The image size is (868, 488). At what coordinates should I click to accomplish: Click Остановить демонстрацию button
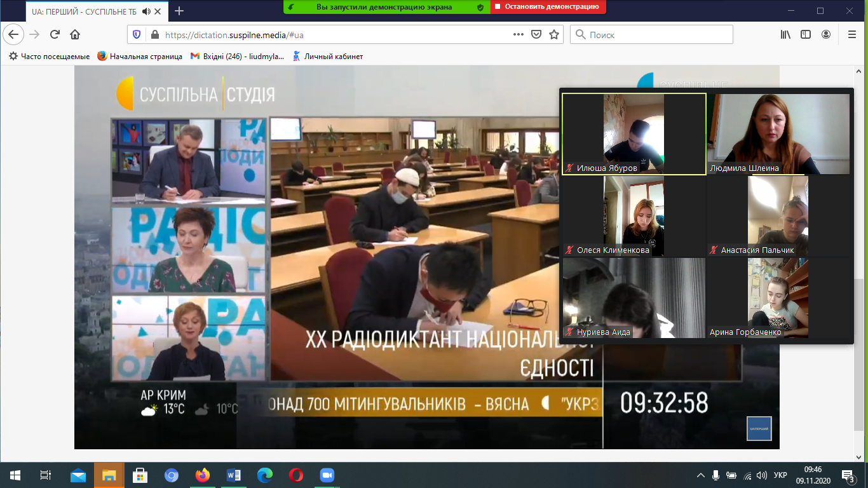point(548,7)
